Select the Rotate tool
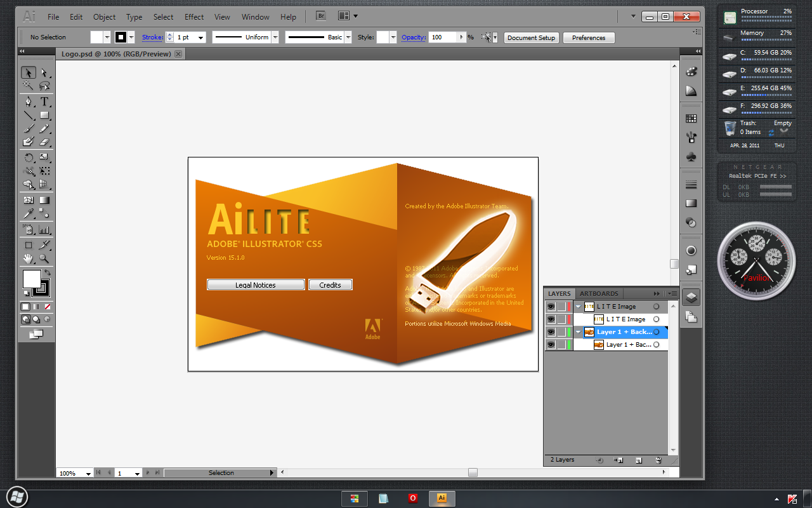The height and width of the screenshot is (508, 812). pos(29,157)
